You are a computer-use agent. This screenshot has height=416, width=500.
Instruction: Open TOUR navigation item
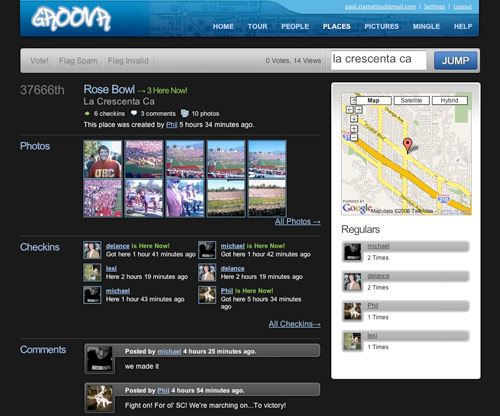[257, 27]
